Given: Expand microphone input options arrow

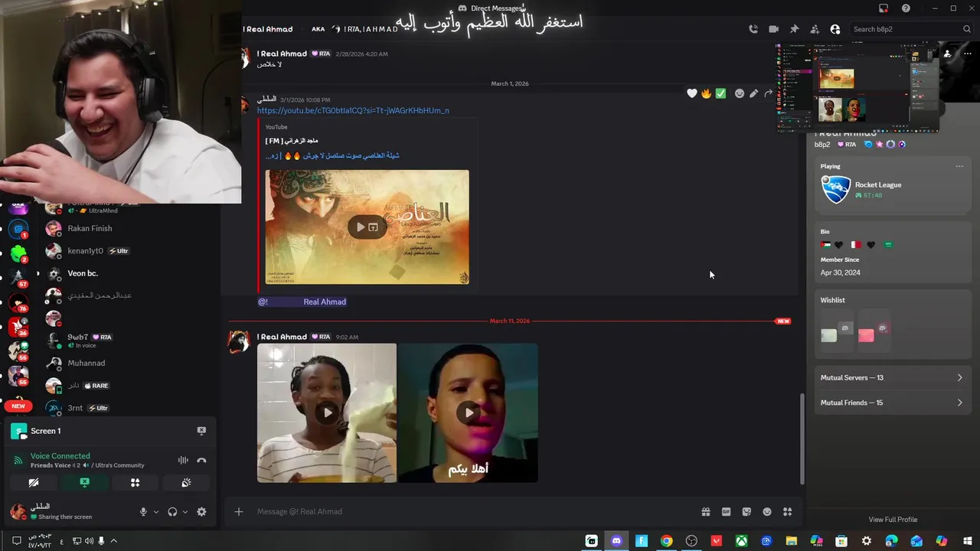Looking at the screenshot, I should point(156,512).
